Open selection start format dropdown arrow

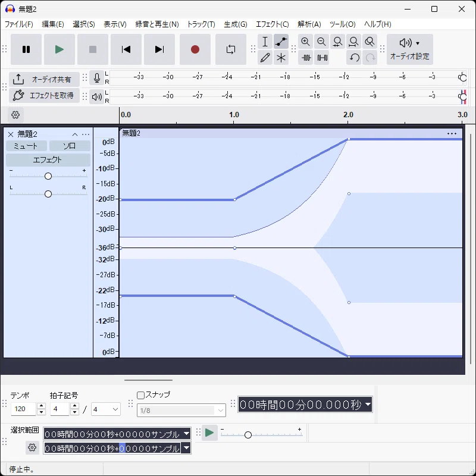point(186,434)
